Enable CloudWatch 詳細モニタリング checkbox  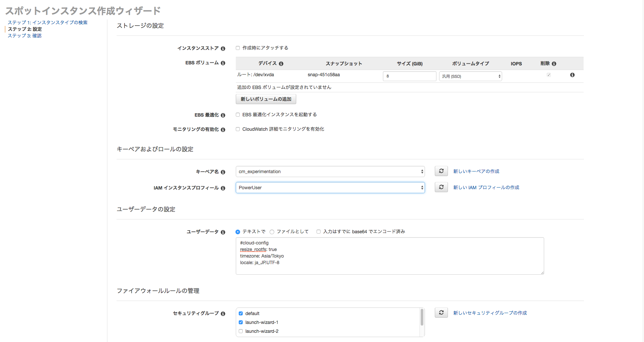click(x=238, y=129)
